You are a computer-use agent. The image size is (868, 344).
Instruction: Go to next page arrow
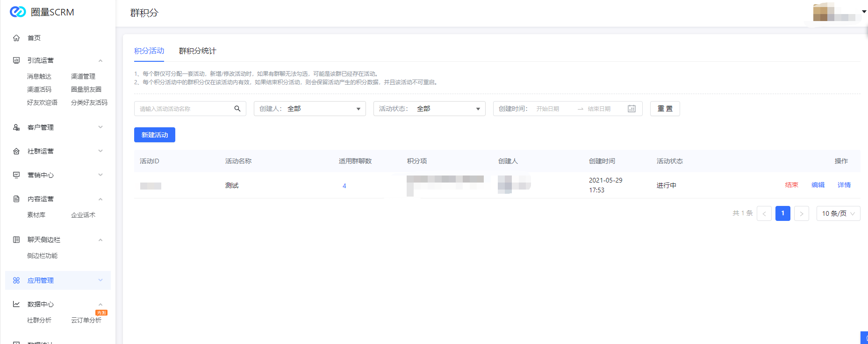(801, 213)
